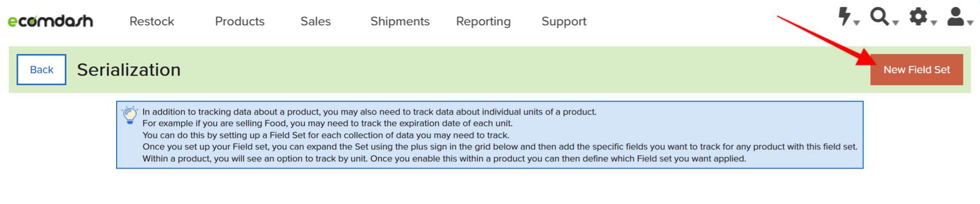Open the Reporting menu
The height and width of the screenshot is (204, 980).
[483, 21]
